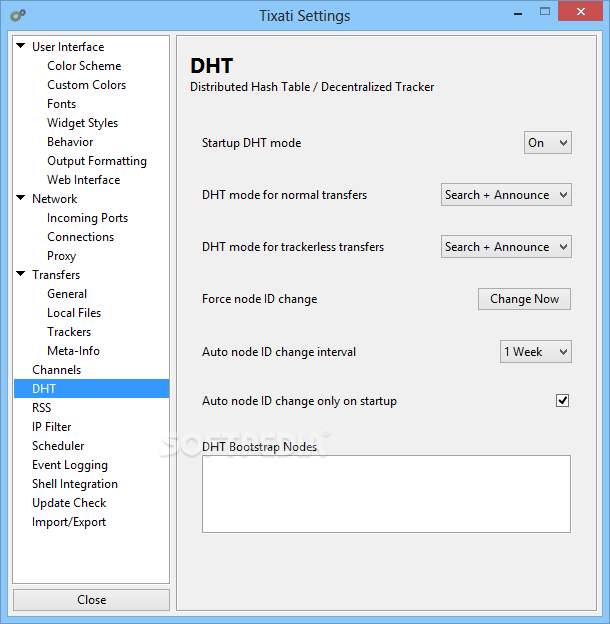Image resolution: width=610 pixels, height=624 pixels.
Task: Click the Change Now button
Action: 524,299
